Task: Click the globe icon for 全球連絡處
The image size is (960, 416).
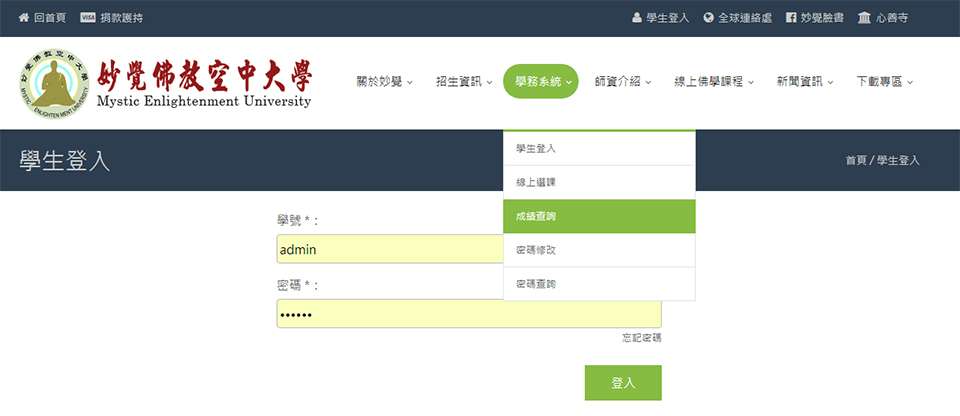Action: 709,18
